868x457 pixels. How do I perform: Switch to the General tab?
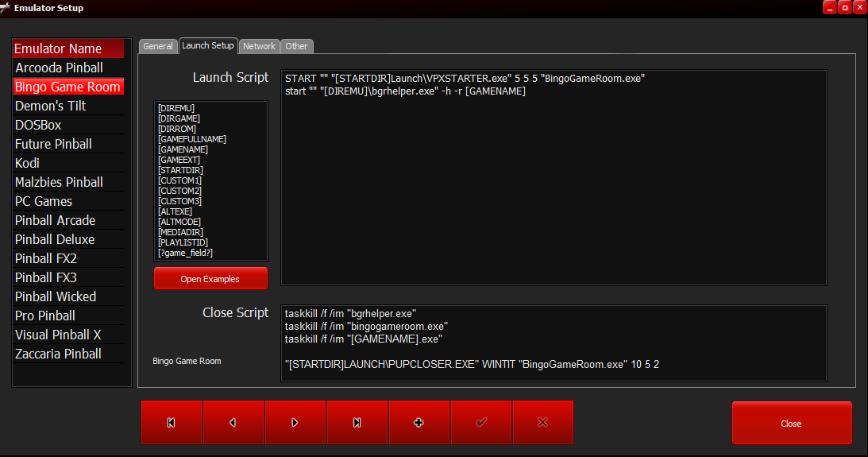click(158, 46)
